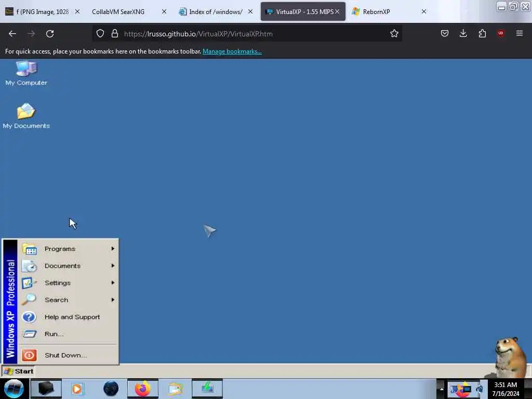Click the Windows 7 Start orb
This screenshot has width=532, height=399.
[x=14, y=389]
